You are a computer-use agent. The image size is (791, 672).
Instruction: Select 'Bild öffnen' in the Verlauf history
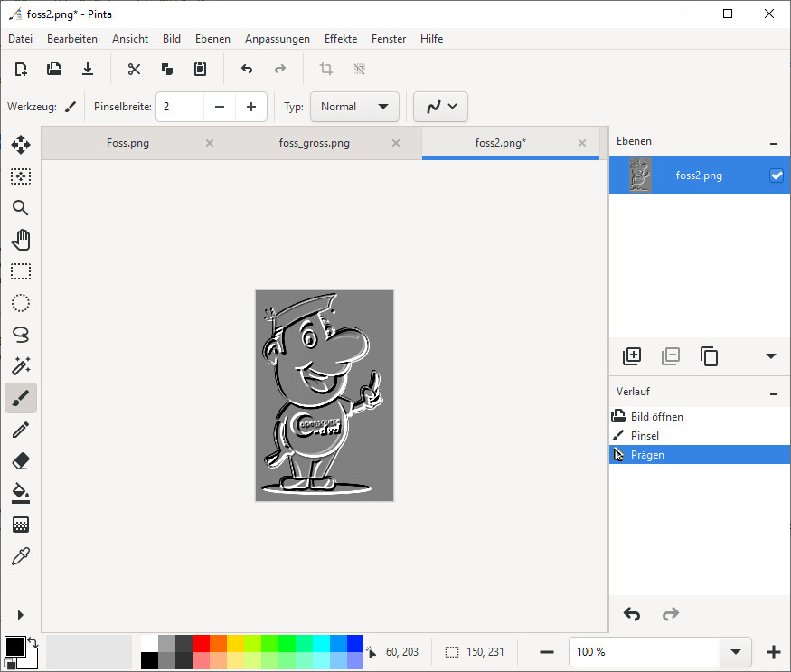699,417
